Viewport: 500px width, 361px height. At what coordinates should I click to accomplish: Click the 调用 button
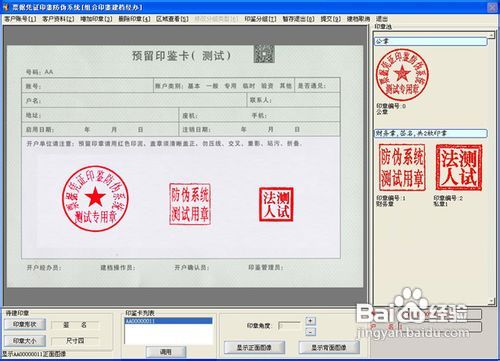(166, 352)
